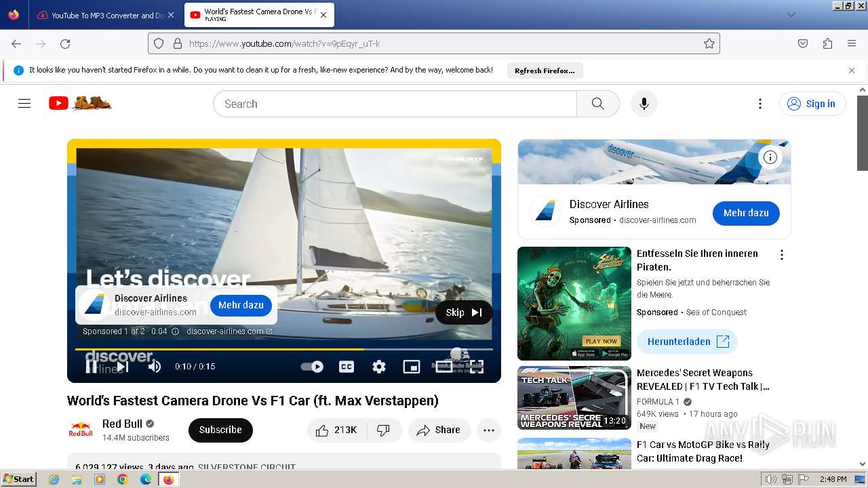This screenshot has height=488, width=868.
Task: Open more actions menu under video
Action: point(489,430)
